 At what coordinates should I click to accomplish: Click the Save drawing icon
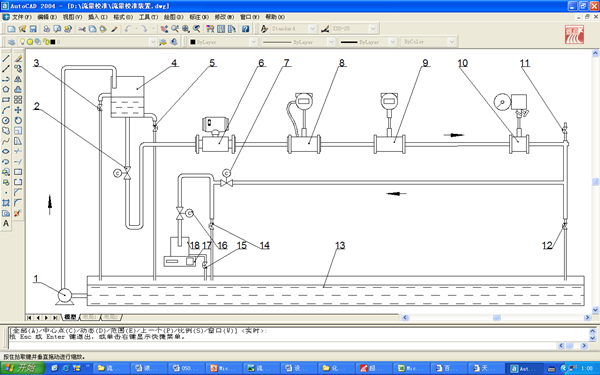coord(33,29)
